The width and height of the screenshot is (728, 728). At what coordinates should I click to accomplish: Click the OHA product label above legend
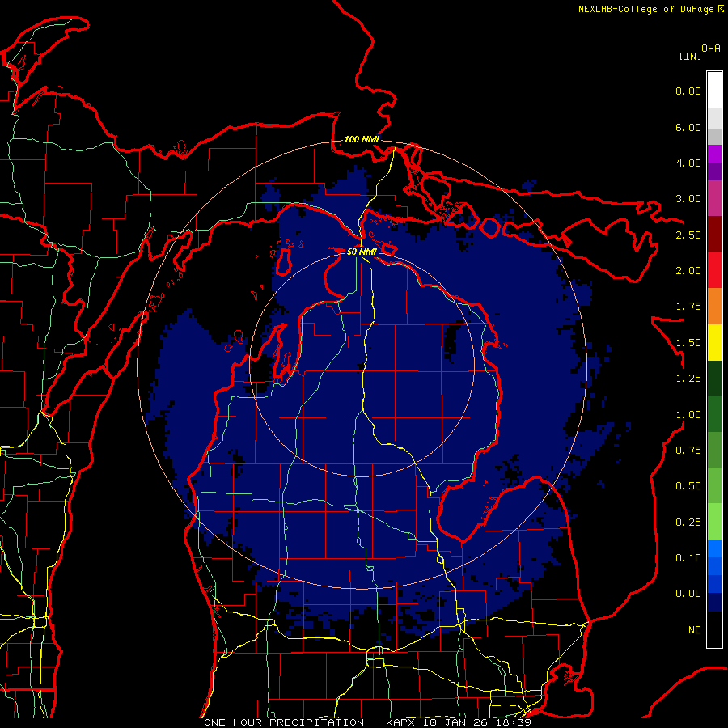click(711, 48)
